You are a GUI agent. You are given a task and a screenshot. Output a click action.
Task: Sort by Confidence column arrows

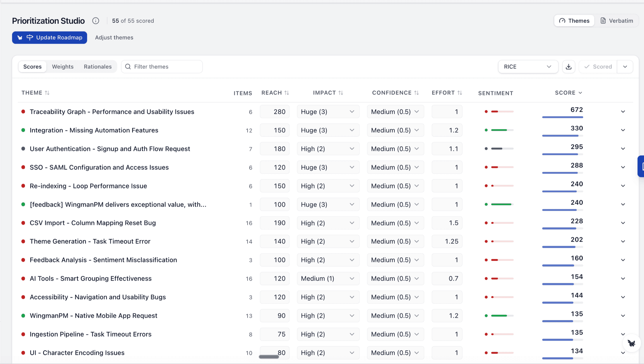(x=417, y=93)
